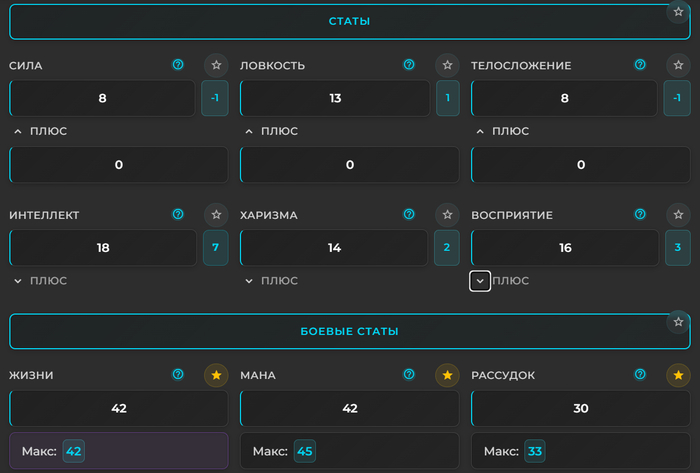Select the Боевые статы section header
The width and height of the screenshot is (700, 473).
tap(349, 331)
